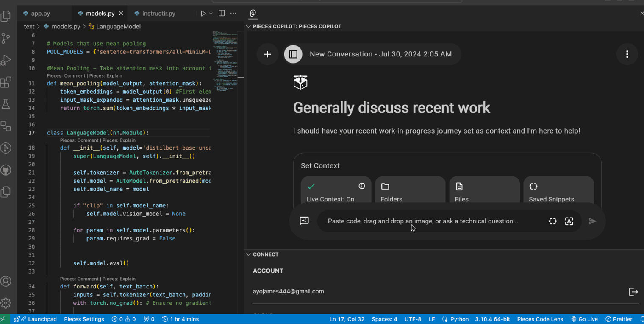Image resolution: width=644 pixels, height=324 pixels.
Task: Collapse the Pieces Copilot section
Action: pyautogui.click(x=249, y=26)
